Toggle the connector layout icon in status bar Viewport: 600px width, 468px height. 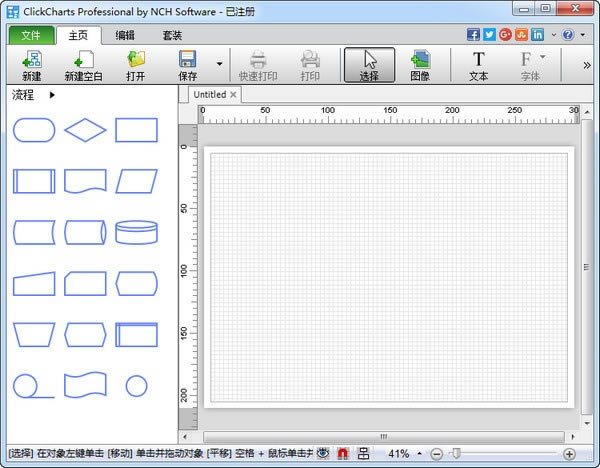pos(363,454)
